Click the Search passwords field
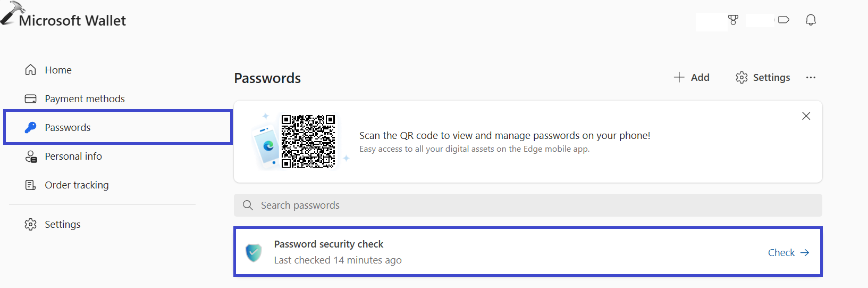868x288 pixels. click(x=532, y=205)
